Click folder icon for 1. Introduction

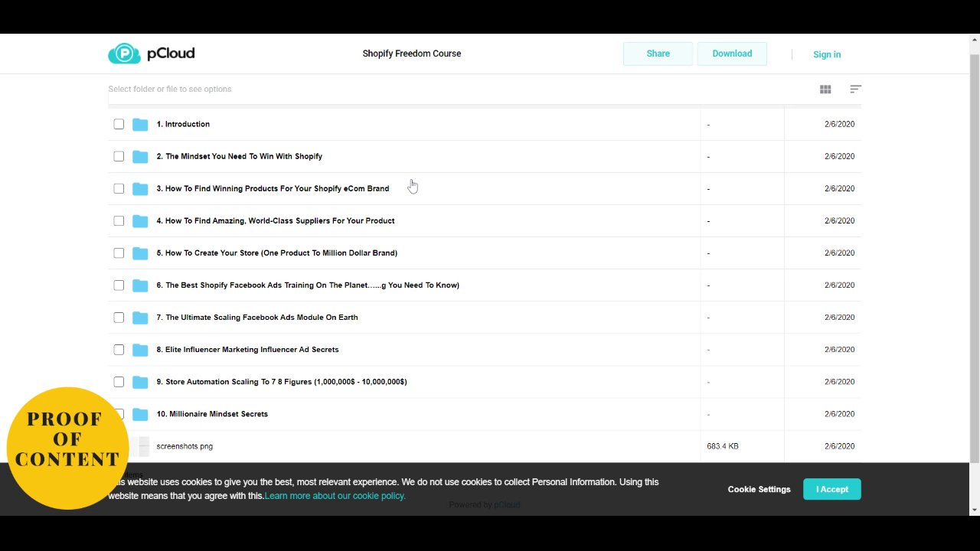[140, 124]
